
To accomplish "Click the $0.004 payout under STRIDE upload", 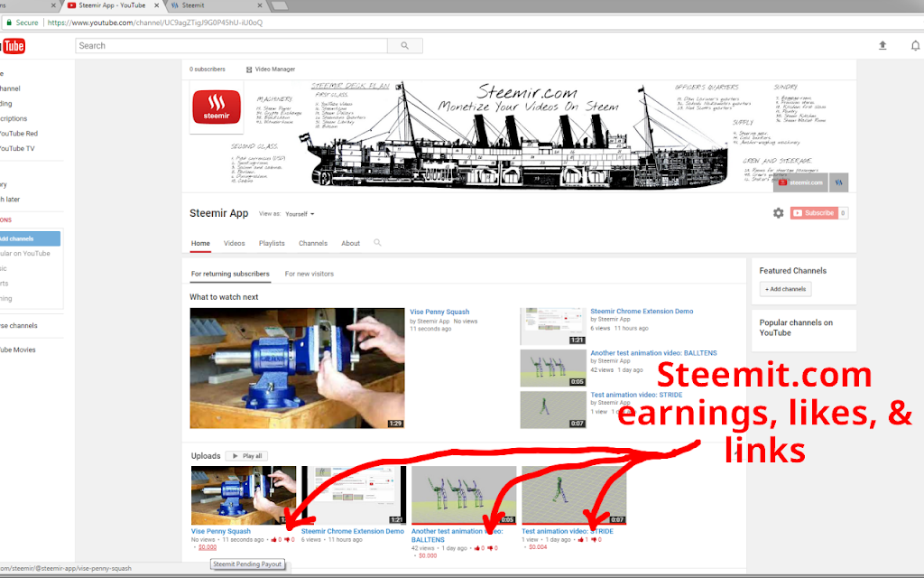I will pos(538,547).
